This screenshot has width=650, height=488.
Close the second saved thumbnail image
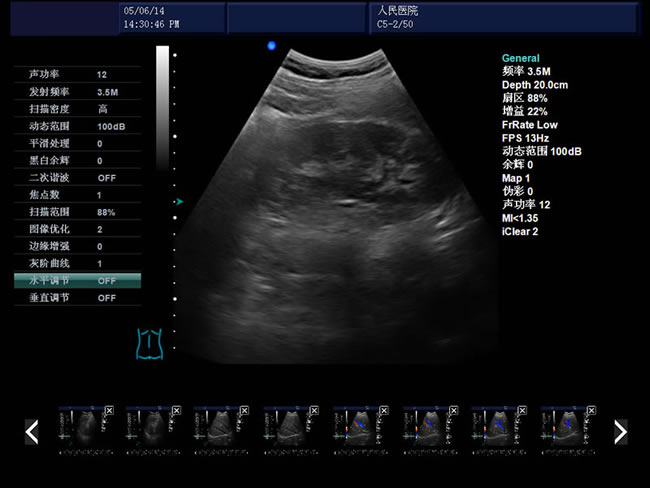pyautogui.click(x=177, y=410)
